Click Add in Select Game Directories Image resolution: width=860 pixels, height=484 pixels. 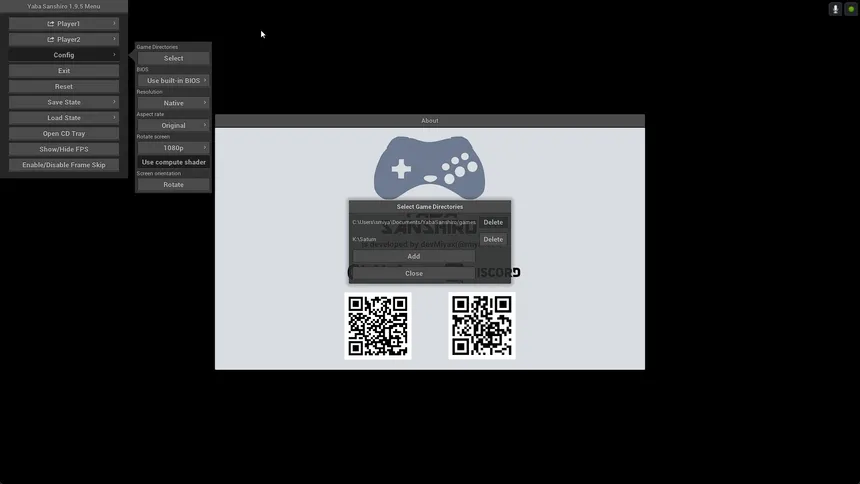[x=414, y=256]
